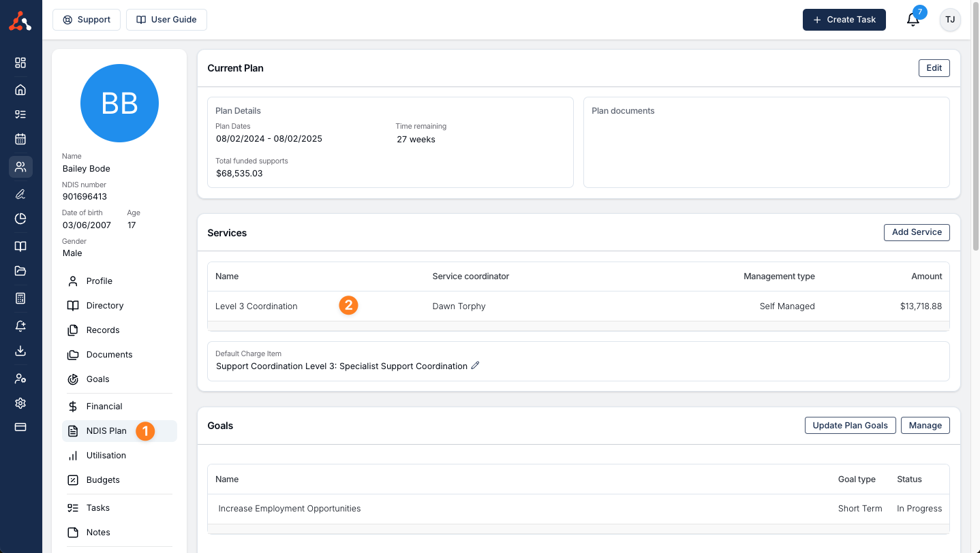This screenshot has height=553, width=980.
Task: Click the Create Task button
Action: [844, 20]
